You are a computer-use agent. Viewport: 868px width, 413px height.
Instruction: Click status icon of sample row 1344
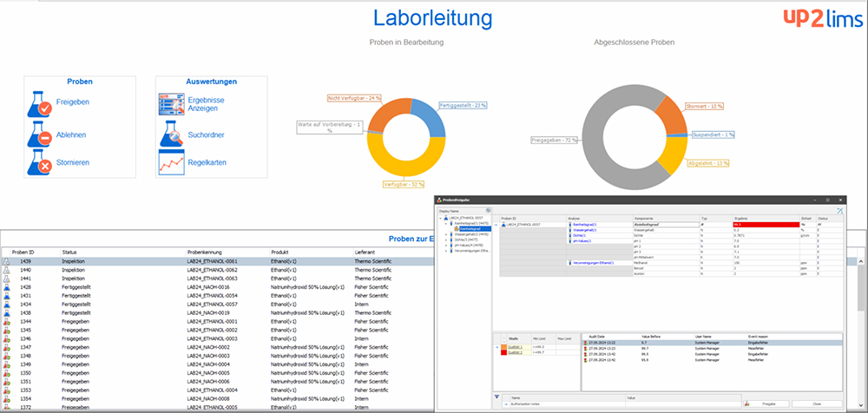tap(6, 321)
